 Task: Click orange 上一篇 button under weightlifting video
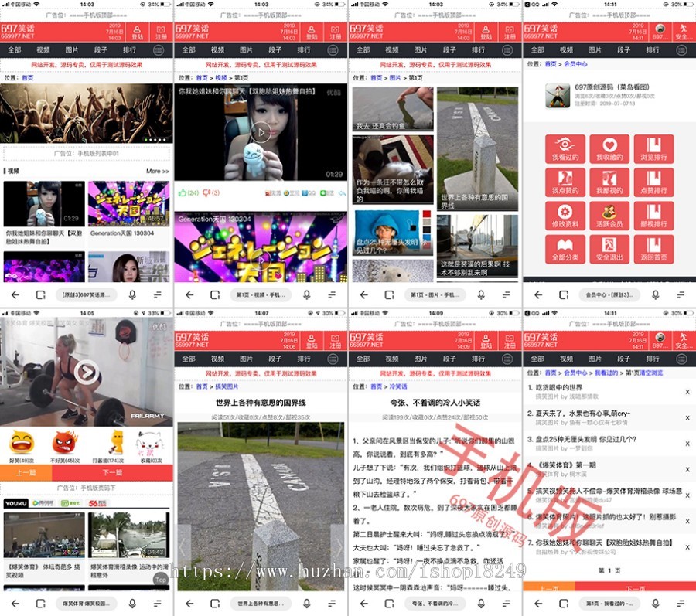pyautogui.click(x=26, y=473)
